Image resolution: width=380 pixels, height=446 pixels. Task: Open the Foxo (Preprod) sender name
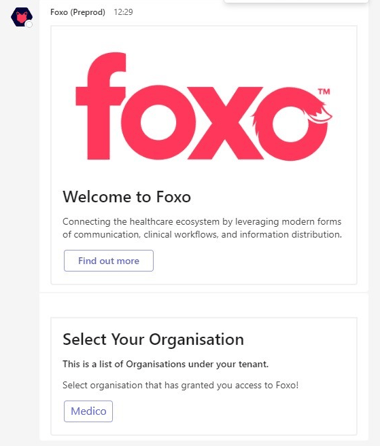78,12
